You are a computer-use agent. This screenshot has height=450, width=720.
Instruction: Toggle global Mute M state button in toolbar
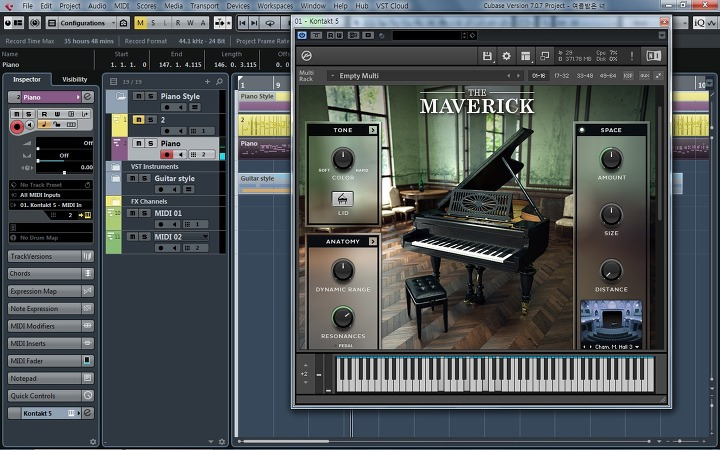coord(141,22)
